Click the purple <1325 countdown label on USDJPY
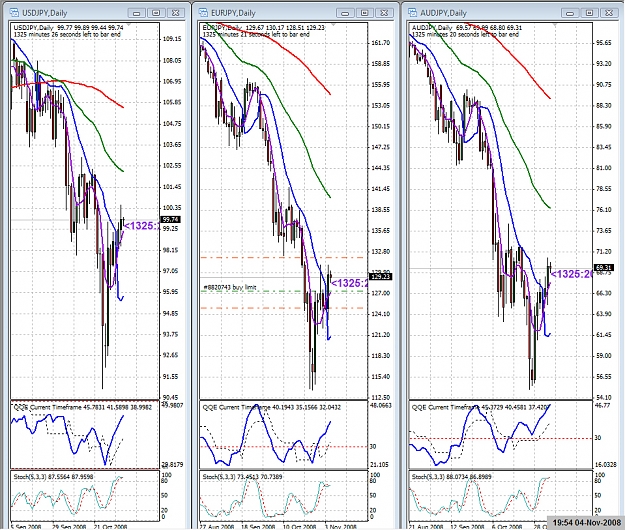 142,226
